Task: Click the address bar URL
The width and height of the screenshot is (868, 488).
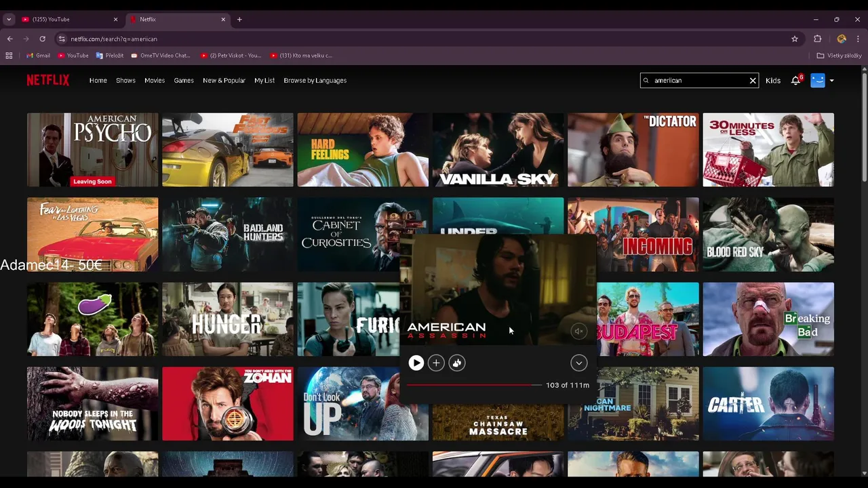Action: click(x=114, y=39)
